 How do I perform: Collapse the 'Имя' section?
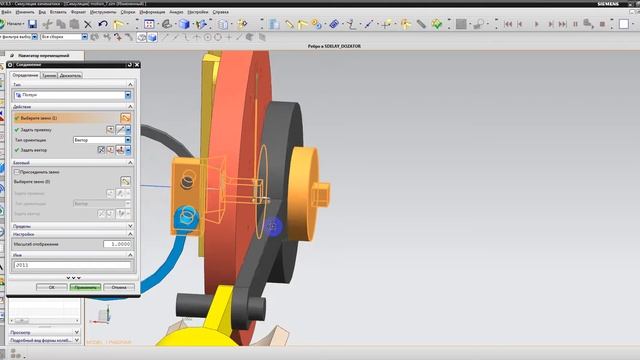click(130, 255)
